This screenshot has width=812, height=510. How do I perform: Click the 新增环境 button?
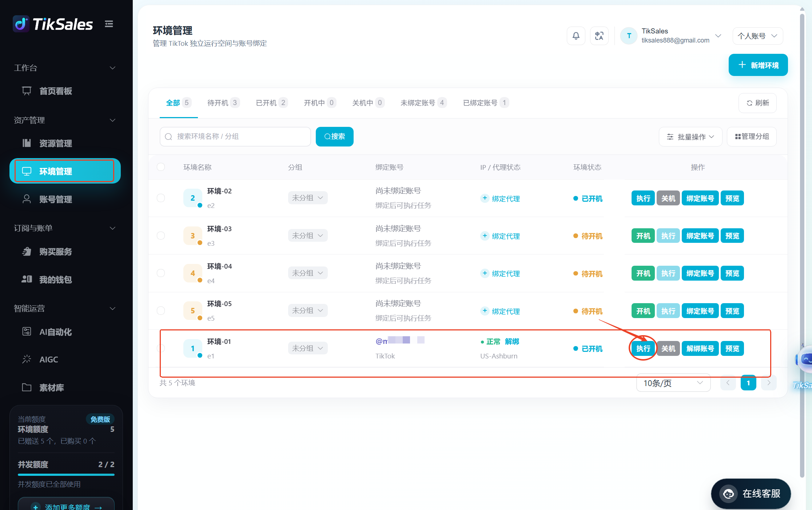758,65
